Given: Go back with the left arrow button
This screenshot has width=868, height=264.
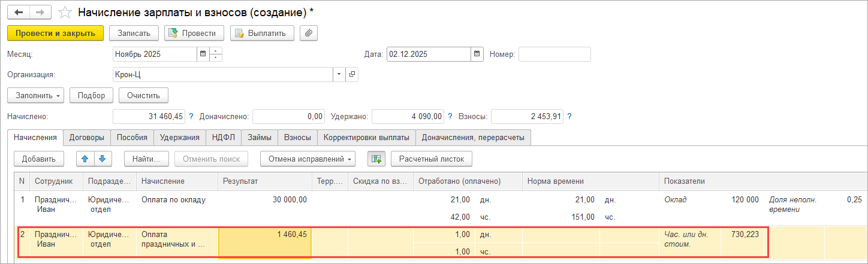Looking at the screenshot, I should click(18, 12).
